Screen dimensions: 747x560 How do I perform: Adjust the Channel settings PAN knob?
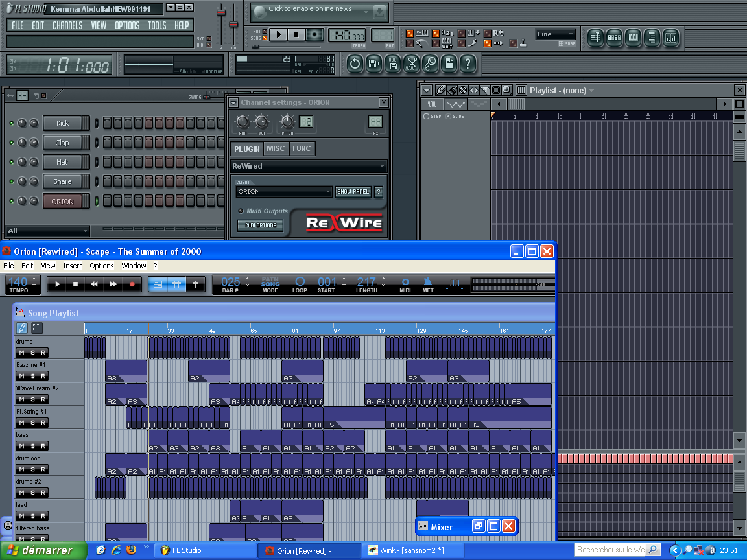click(x=243, y=122)
